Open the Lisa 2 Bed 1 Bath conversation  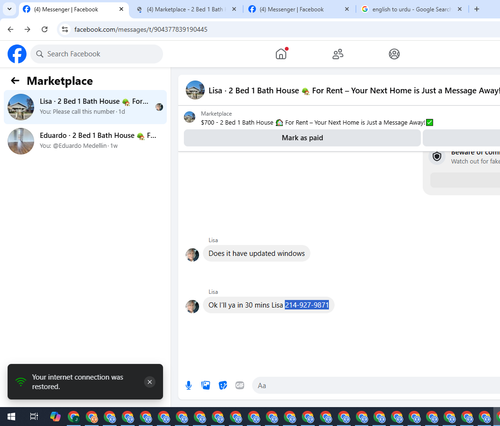click(x=85, y=107)
